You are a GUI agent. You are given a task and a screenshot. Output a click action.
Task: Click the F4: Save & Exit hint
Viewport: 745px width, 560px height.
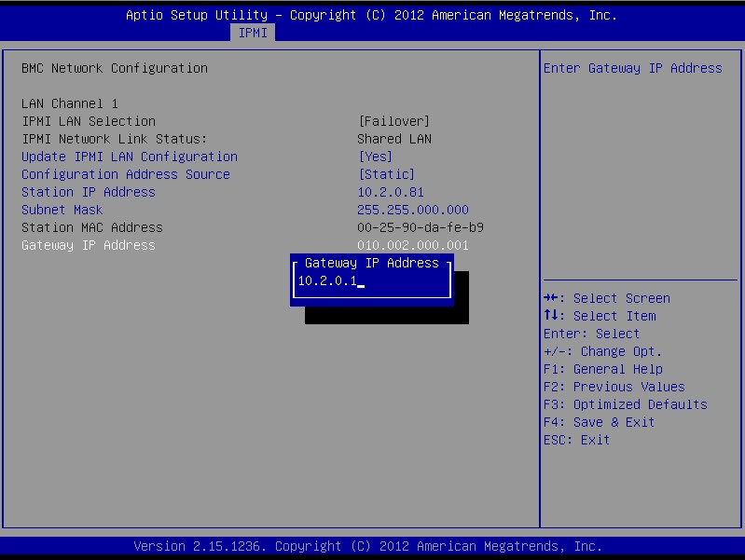599,422
